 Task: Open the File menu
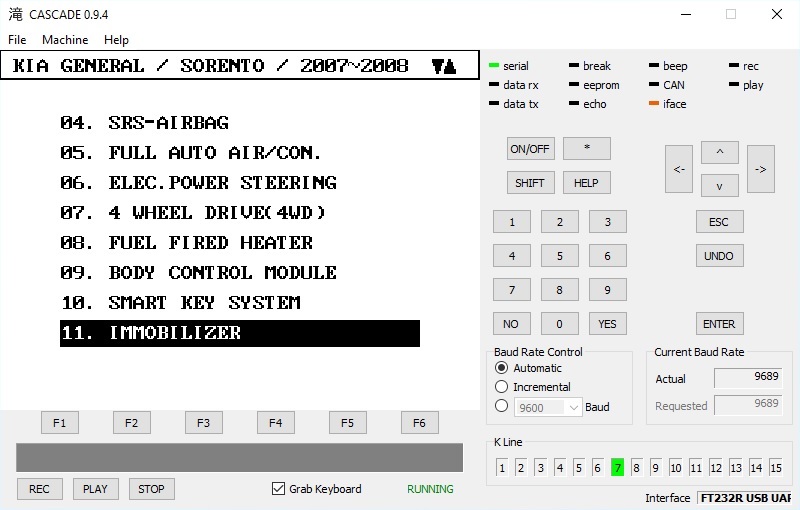pyautogui.click(x=17, y=40)
